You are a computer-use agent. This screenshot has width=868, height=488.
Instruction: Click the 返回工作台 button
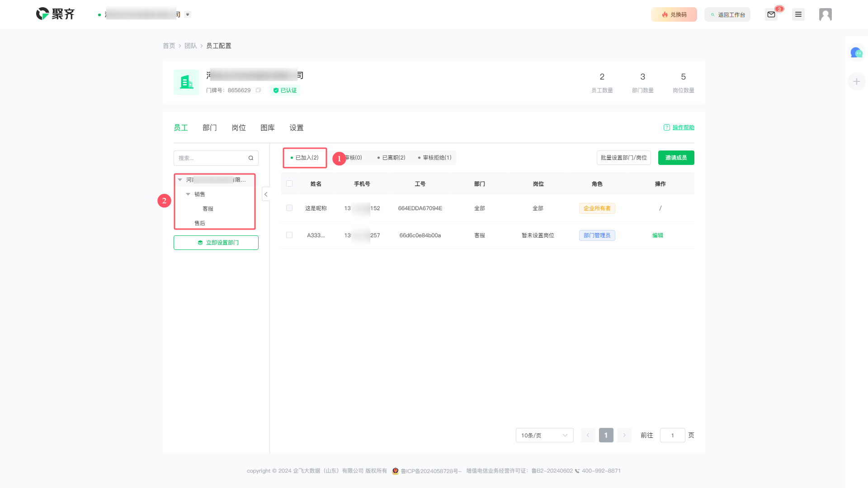tap(727, 14)
